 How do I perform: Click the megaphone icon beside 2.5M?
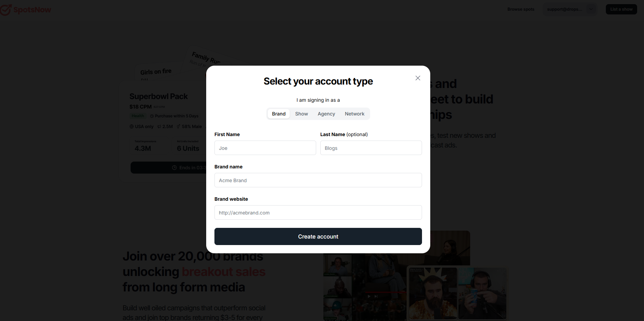(159, 126)
